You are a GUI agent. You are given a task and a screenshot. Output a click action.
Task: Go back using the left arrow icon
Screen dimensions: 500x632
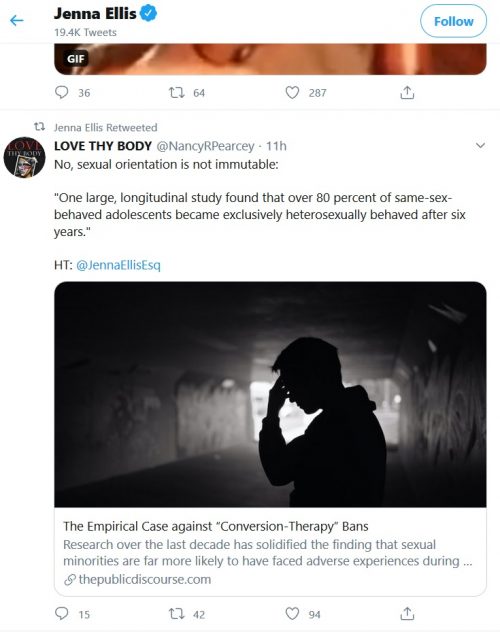17,21
